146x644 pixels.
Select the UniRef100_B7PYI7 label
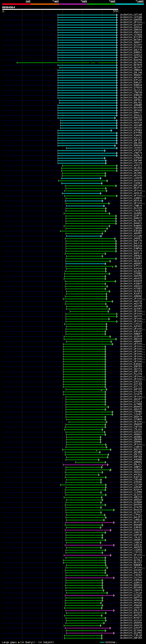(131, 266)
